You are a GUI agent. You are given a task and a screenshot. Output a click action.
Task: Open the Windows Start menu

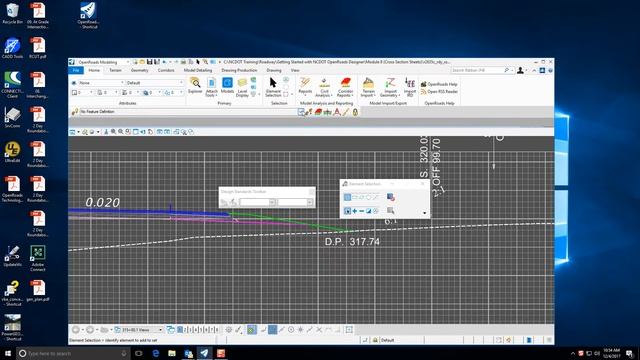(x=8, y=353)
